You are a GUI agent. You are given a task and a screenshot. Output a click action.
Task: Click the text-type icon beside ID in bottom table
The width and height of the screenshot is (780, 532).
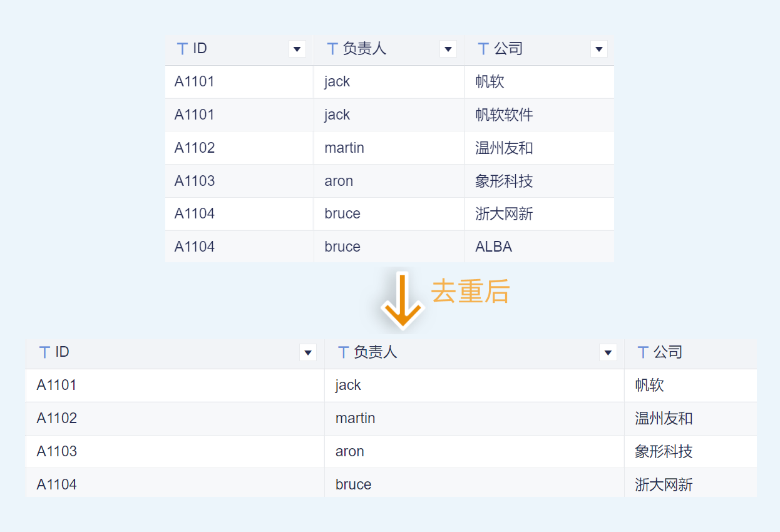[x=44, y=352]
